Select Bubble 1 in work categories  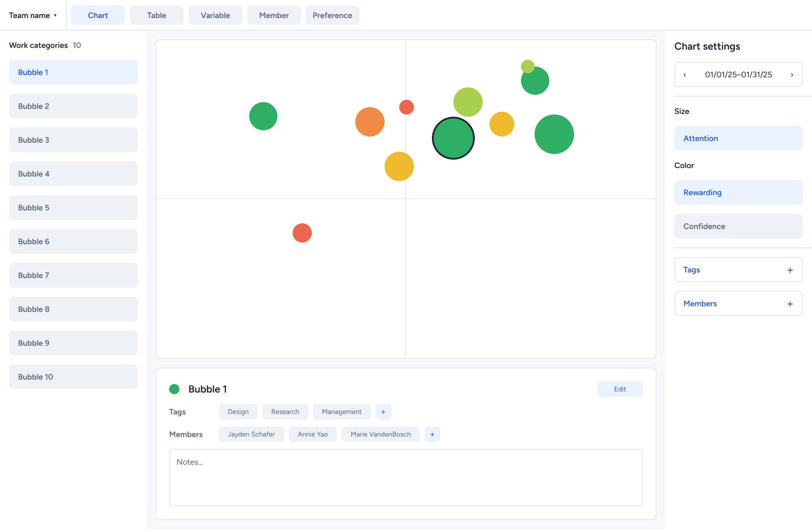pos(73,72)
